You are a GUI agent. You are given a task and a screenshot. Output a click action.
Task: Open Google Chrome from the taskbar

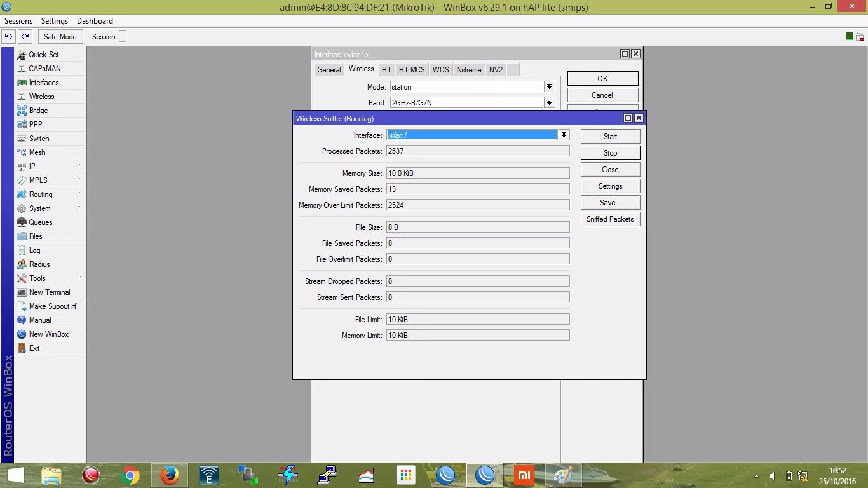click(130, 475)
